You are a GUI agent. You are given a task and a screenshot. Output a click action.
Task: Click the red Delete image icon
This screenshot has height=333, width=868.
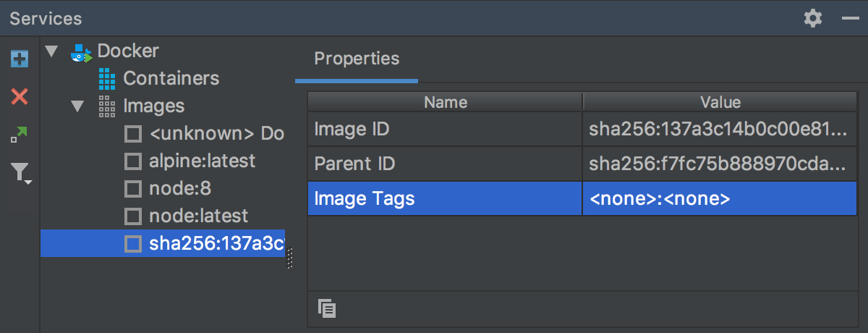pyautogui.click(x=20, y=96)
